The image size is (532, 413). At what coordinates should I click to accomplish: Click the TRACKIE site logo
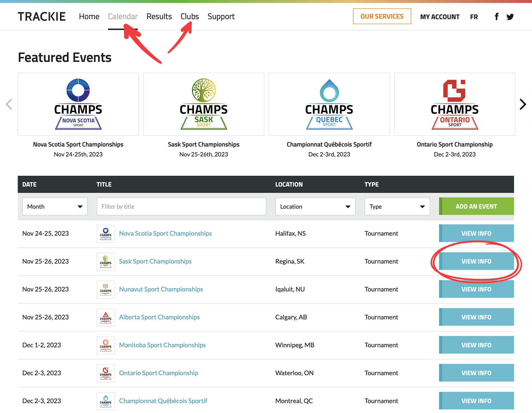[x=42, y=17]
